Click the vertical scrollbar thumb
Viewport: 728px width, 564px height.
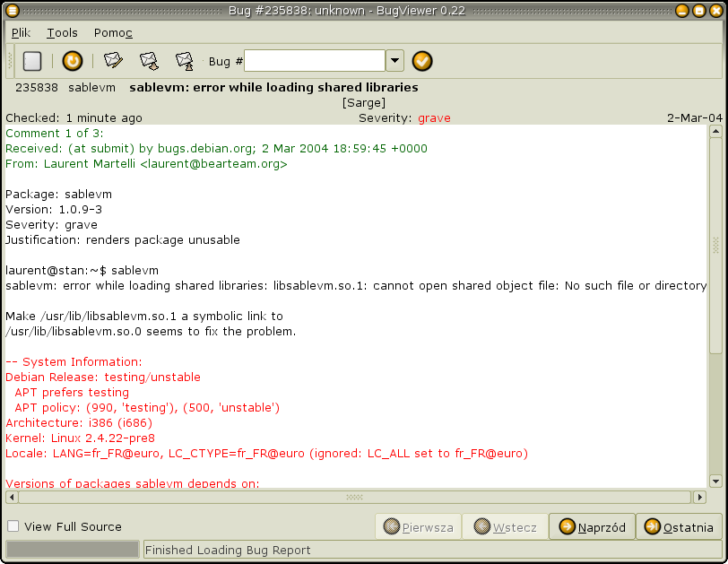716,246
